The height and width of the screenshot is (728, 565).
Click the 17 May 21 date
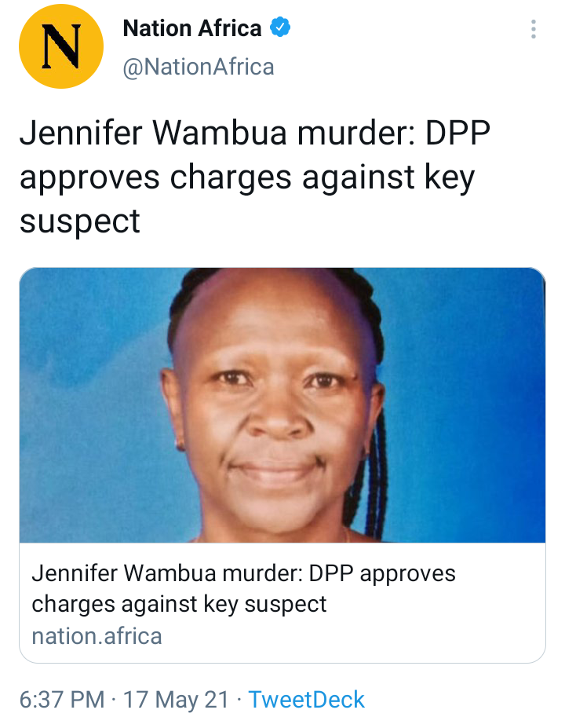(177, 700)
